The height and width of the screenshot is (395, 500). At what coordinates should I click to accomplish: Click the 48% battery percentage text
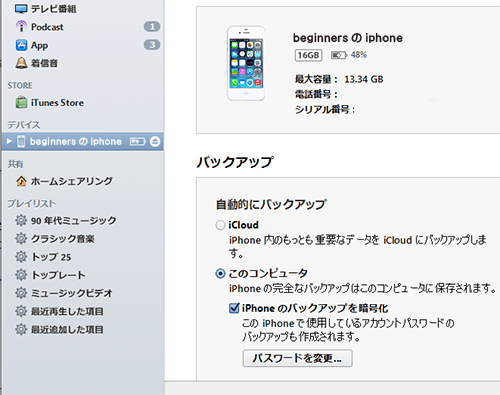pyautogui.click(x=359, y=55)
